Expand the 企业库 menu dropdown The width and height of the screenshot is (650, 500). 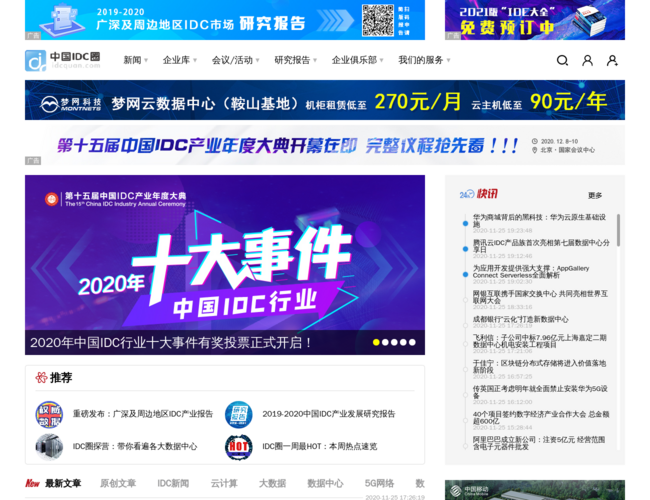point(179,60)
